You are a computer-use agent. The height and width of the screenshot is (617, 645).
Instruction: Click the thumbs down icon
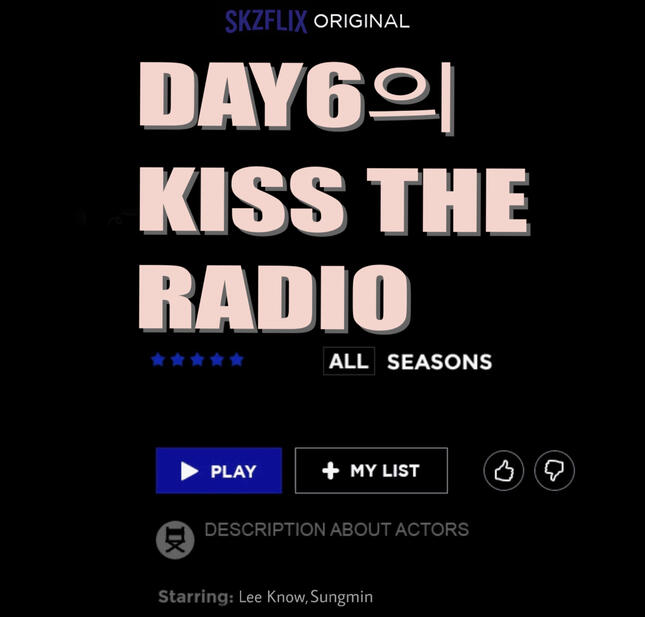point(554,471)
